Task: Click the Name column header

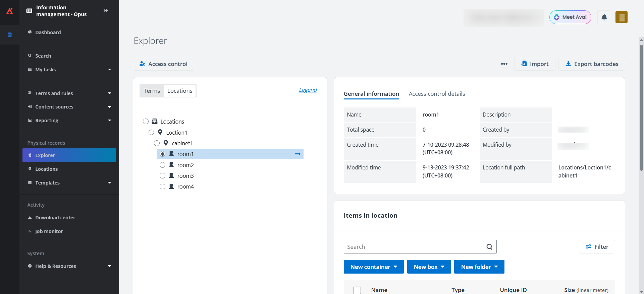Action: click(x=379, y=290)
